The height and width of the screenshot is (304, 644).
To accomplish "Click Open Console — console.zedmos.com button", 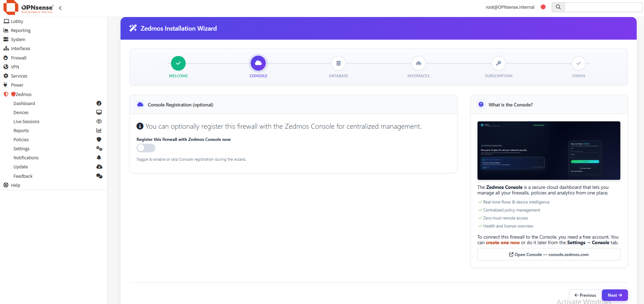I will pyautogui.click(x=549, y=254).
